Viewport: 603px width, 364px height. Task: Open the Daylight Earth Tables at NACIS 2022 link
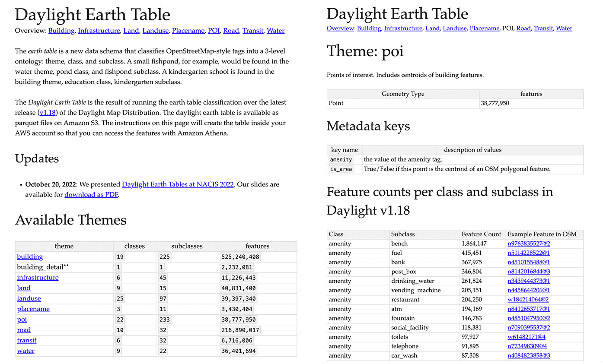[179, 184]
